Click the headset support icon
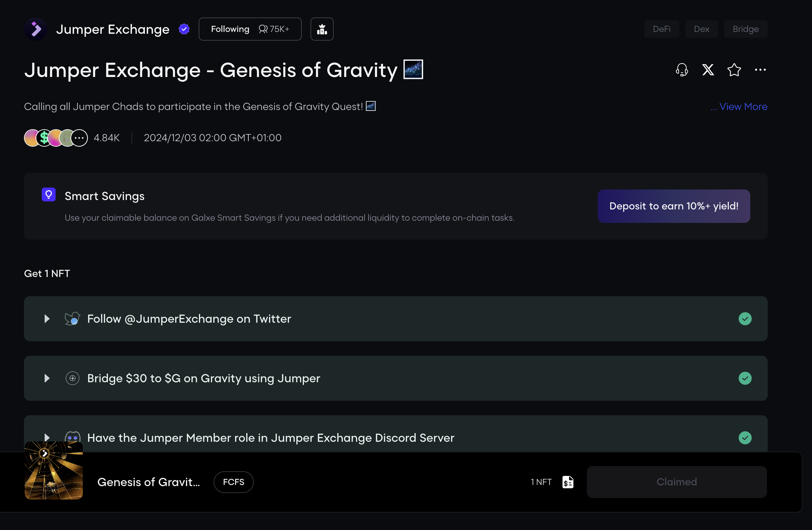 point(682,70)
